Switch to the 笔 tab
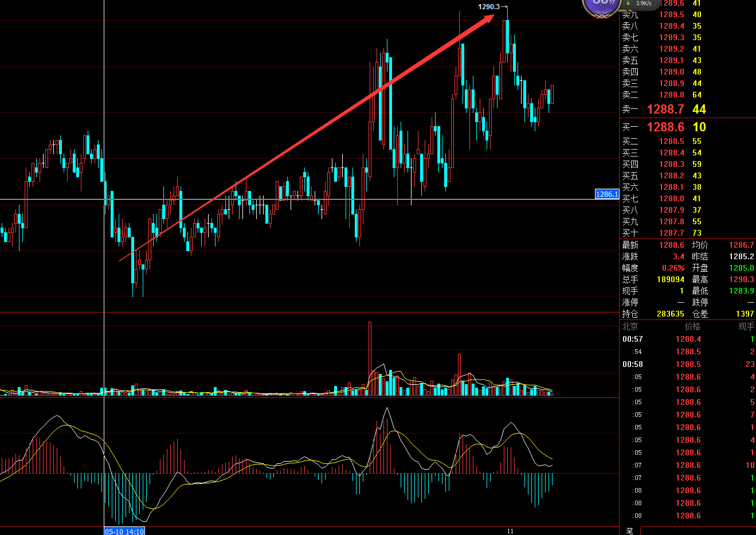 coord(629,531)
